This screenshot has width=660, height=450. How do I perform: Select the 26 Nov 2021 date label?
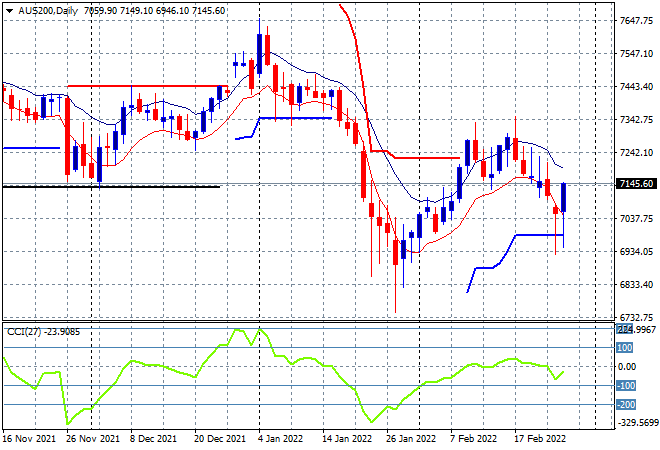coord(93,439)
